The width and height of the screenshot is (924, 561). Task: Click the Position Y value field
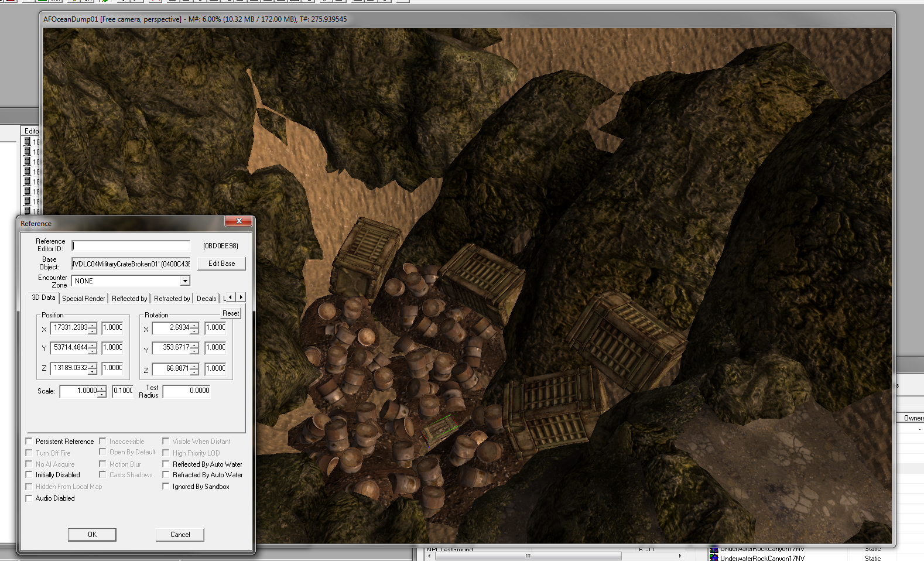(70, 348)
